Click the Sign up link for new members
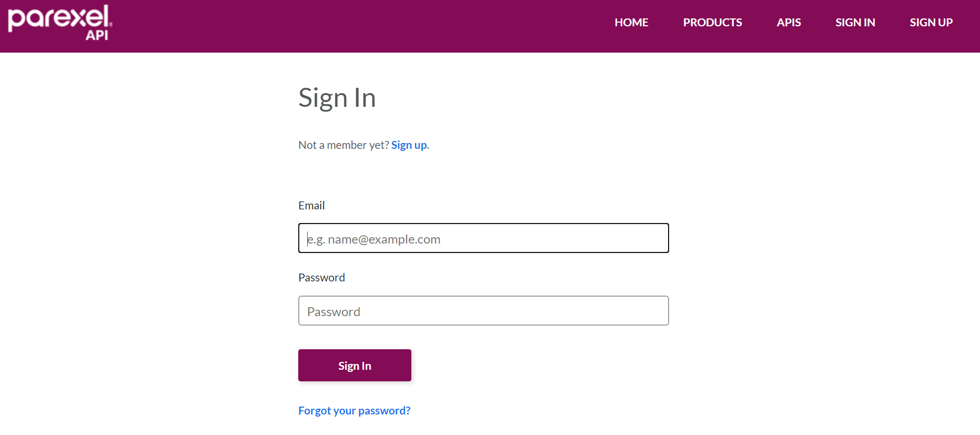980x435 pixels. click(x=409, y=145)
